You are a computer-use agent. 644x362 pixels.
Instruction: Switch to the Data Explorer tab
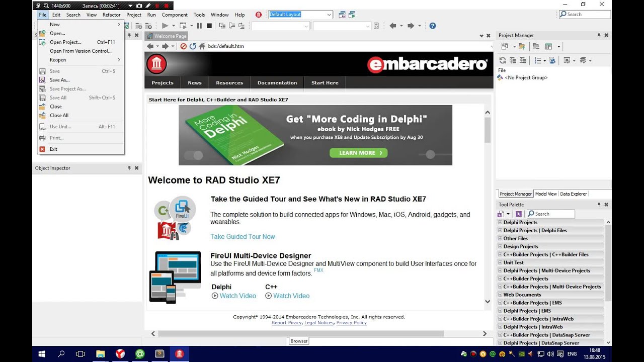574,194
